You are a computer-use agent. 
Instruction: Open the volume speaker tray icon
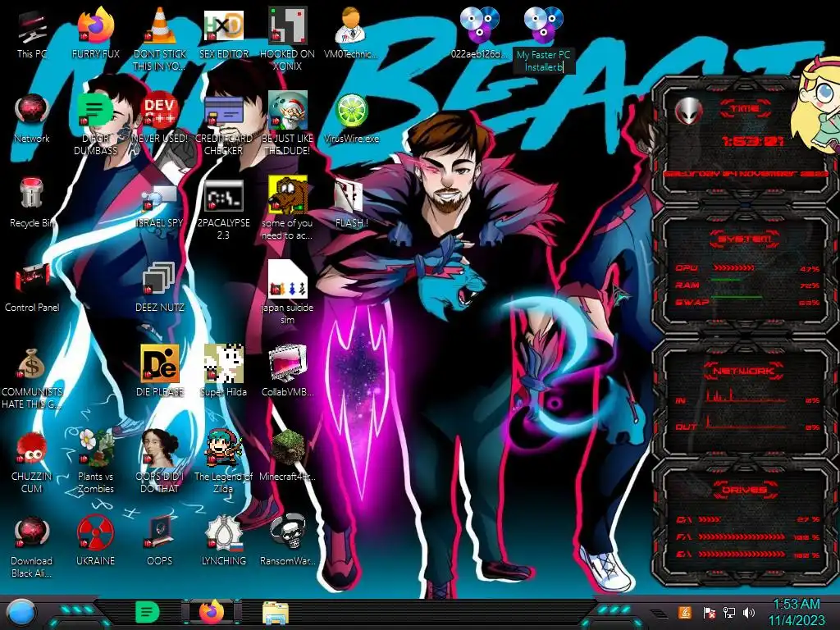(749, 612)
